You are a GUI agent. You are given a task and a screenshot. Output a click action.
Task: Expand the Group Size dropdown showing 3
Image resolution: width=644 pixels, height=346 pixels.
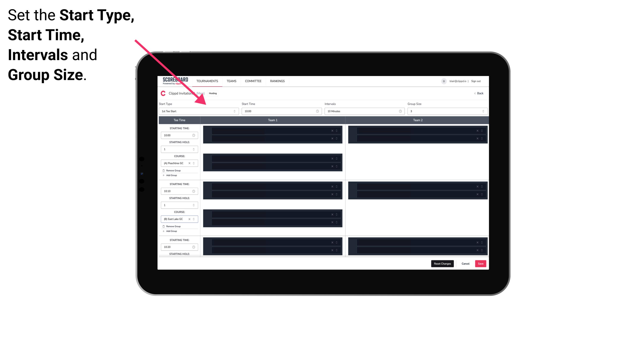click(x=482, y=111)
